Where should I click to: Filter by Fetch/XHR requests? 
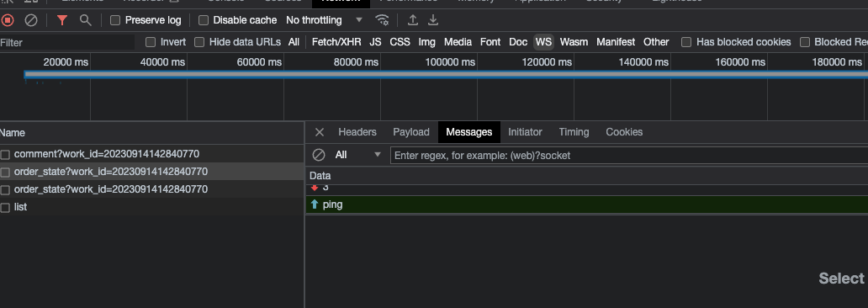(x=336, y=42)
